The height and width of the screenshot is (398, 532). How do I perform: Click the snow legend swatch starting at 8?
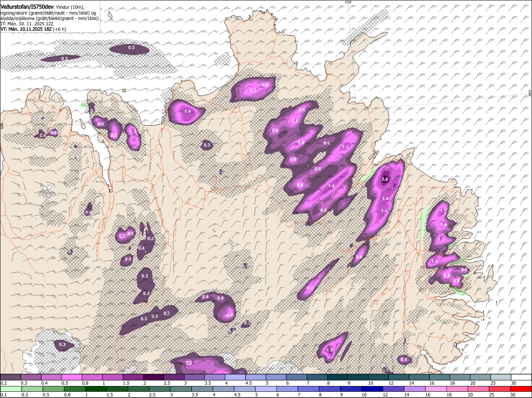[337, 377]
